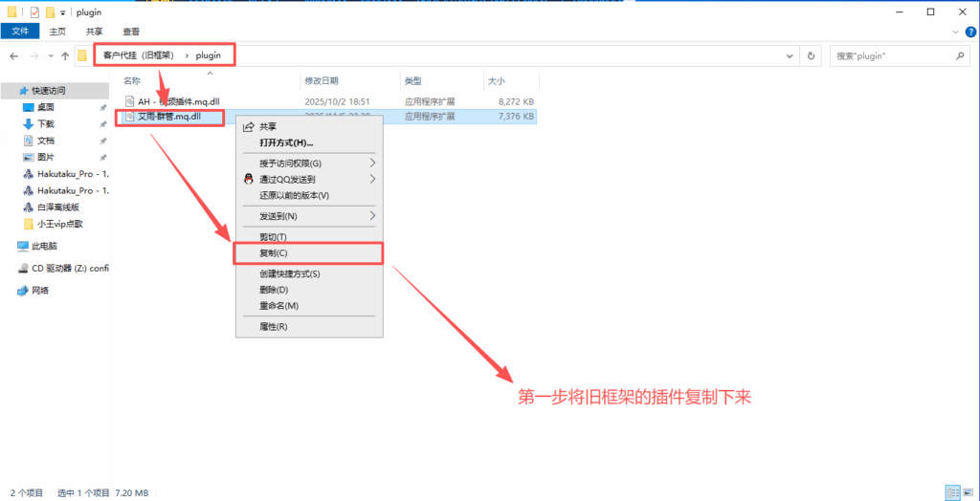Select This PC (此电脑) in navigation pane
The width and height of the screenshot is (980, 501).
tap(43, 246)
